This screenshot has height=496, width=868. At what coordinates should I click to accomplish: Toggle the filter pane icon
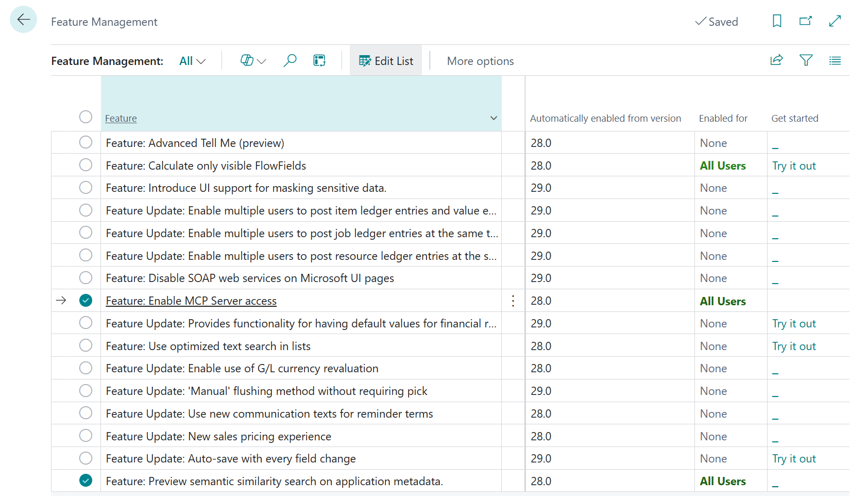806,60
